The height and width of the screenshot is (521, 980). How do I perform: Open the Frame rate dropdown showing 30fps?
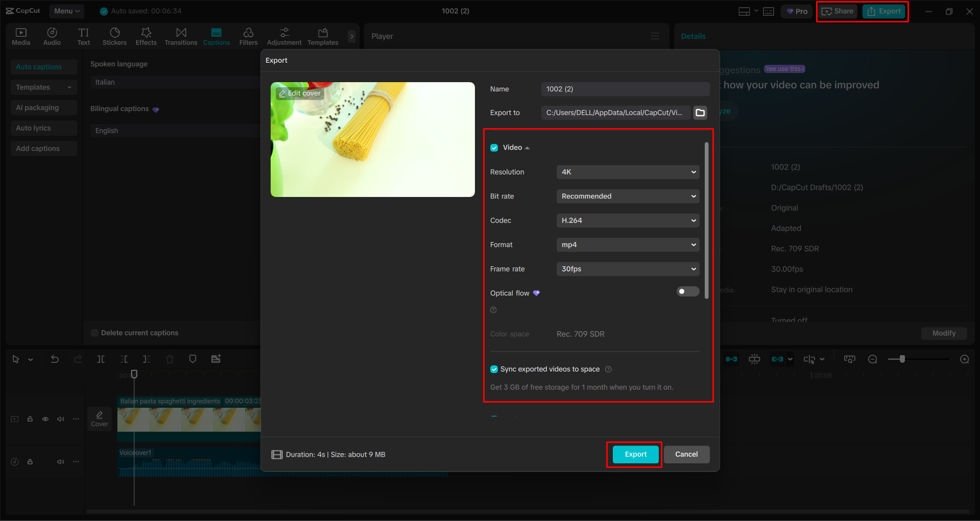[x=627, y=269]
